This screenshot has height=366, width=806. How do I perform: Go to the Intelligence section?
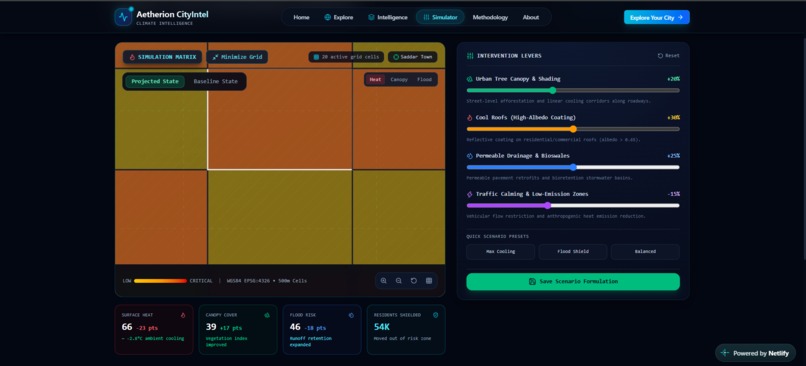[388, 17]
